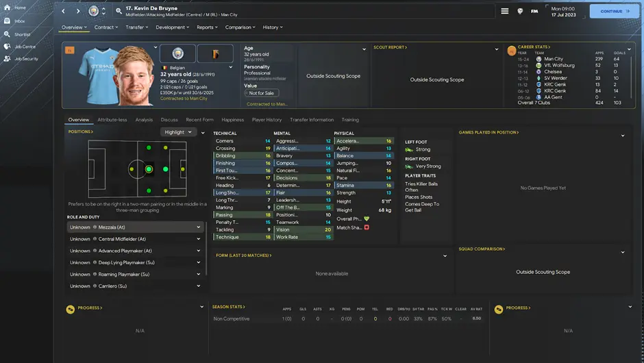
Task: Open Job Centre in sidebar
Action: [20, 47]
